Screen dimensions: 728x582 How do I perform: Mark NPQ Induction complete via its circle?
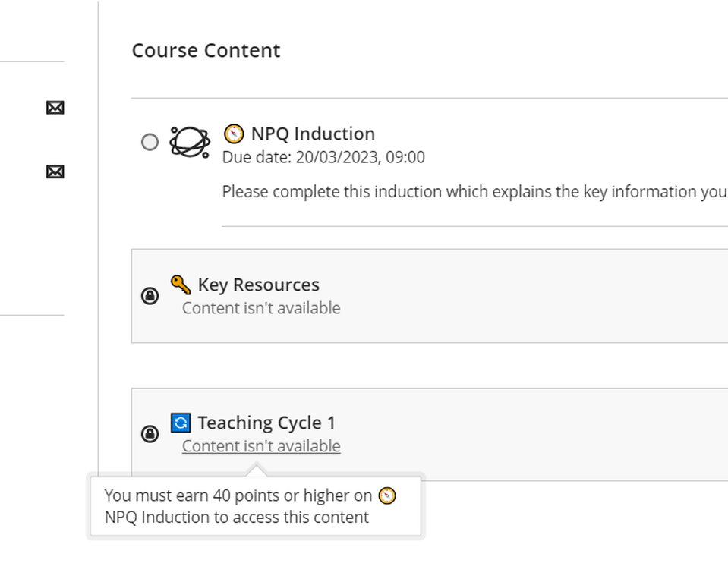click(150, 142)
